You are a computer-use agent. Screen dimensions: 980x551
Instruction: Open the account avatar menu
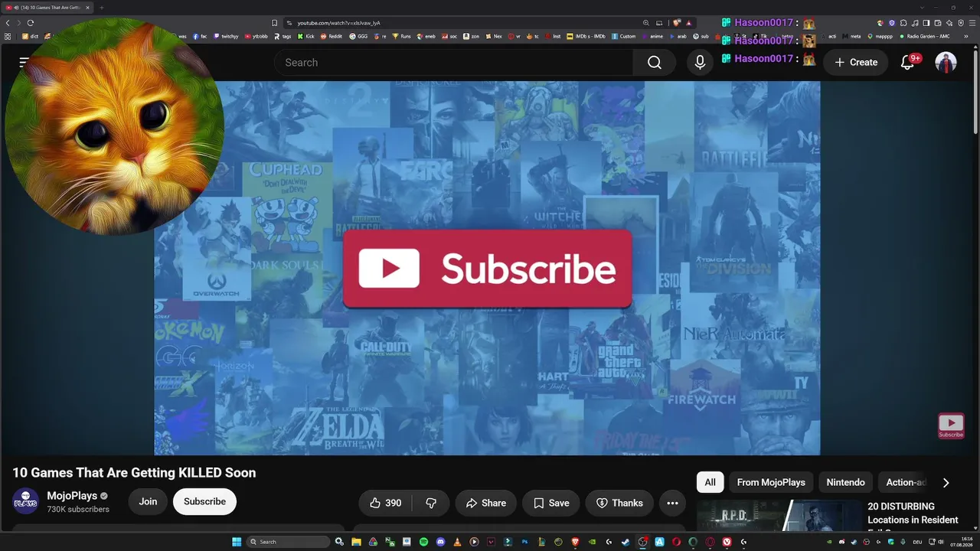tap(946, 63)
